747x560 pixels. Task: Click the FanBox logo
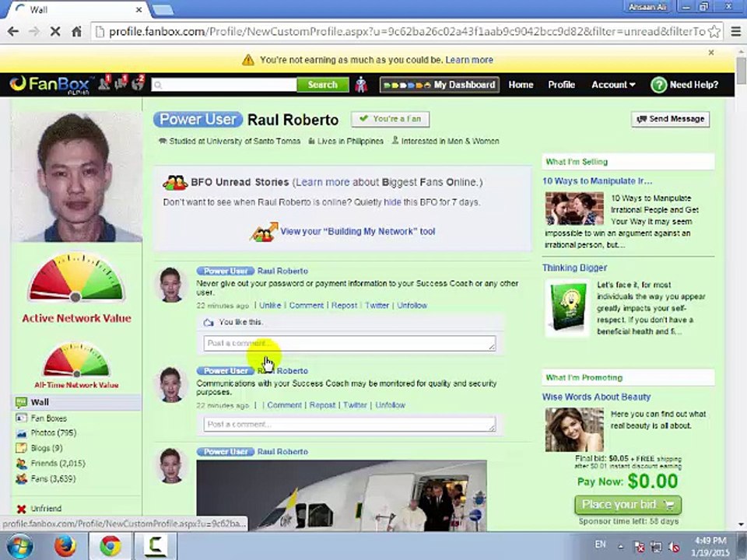(x=50, y=84)
